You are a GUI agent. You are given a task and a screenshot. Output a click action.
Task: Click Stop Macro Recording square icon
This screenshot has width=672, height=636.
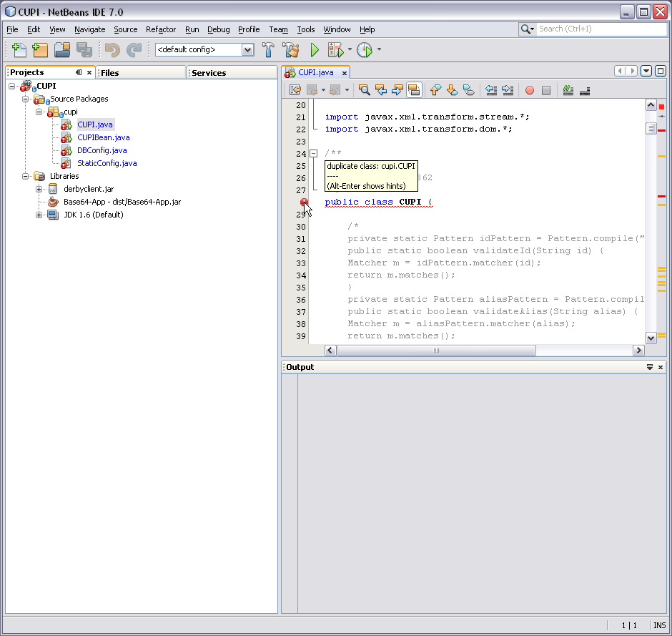pos(546,90)
